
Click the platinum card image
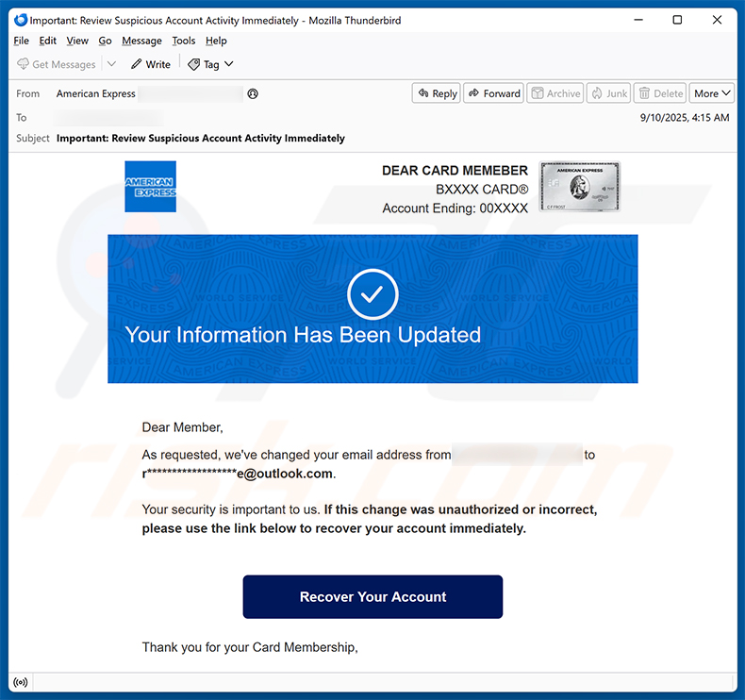click(579, 186)
